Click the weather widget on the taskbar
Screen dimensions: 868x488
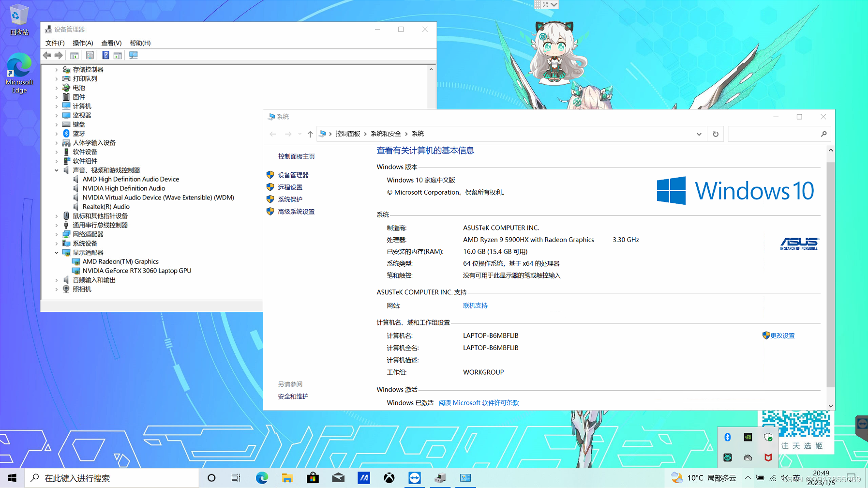[704, 478]
